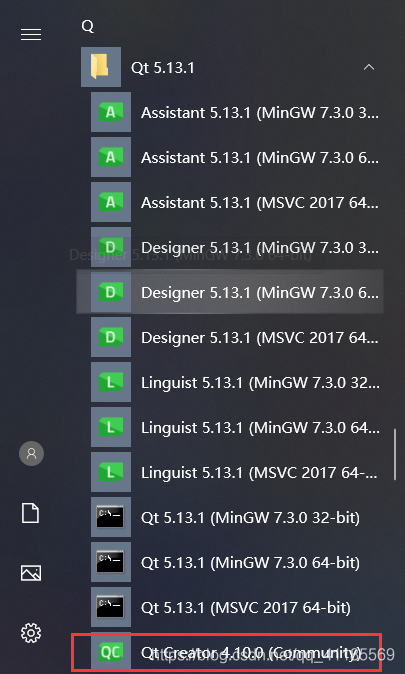Image resolution: width=405 pixels, height=674 pixels.
Task: Launch Linguist 5.13.1 MinGW 32-bit icon
Action: click(111, 382)
